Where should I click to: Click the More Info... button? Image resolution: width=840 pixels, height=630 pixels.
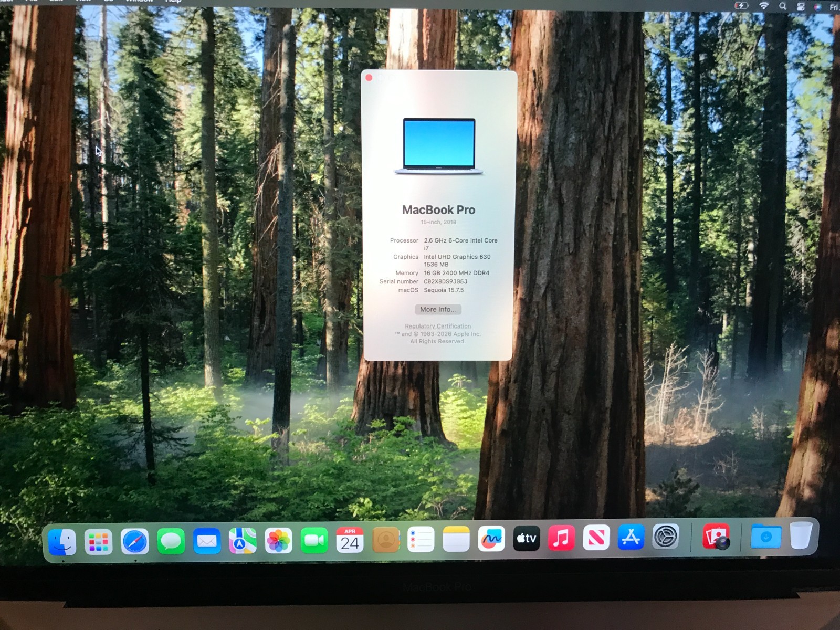[438, 309]
